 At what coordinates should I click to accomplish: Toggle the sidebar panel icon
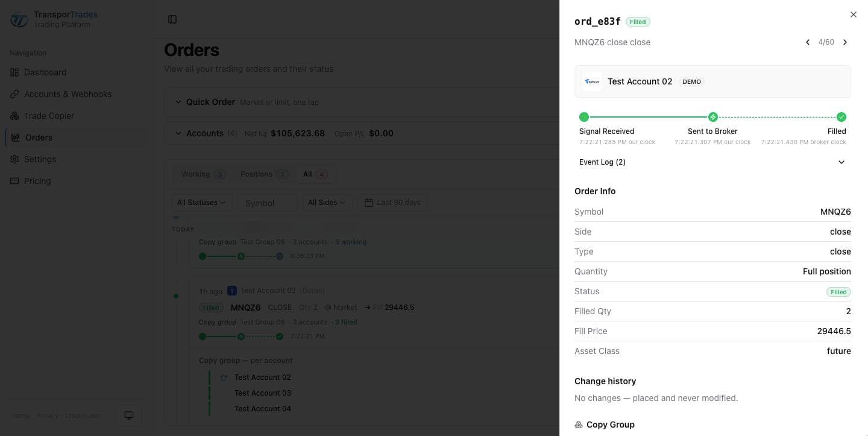click(x=172, y=19)
